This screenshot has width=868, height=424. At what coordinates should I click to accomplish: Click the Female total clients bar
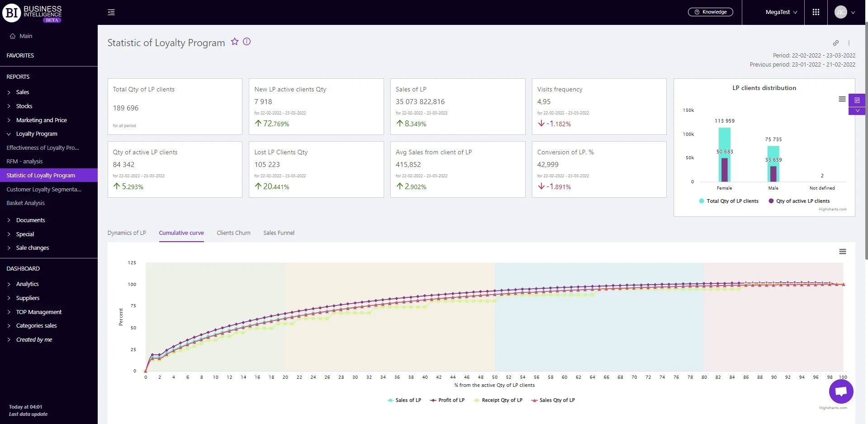click(x=724, y=140)
